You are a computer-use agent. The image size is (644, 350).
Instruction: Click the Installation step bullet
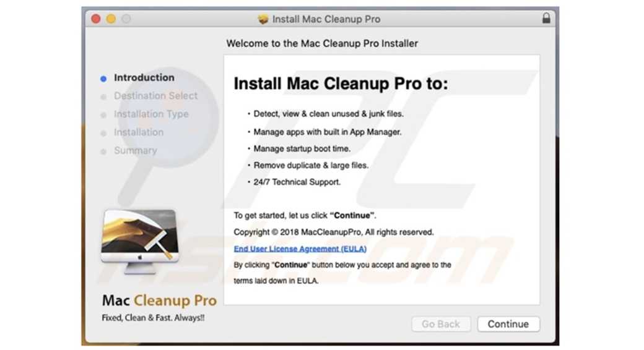(103, 134)
